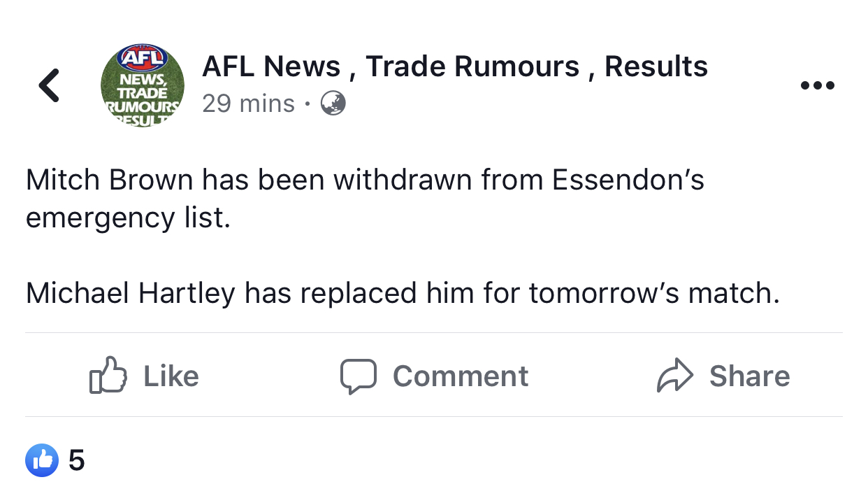
Task: Click the words tomorrow's match in the post
Action: point(653,293)
